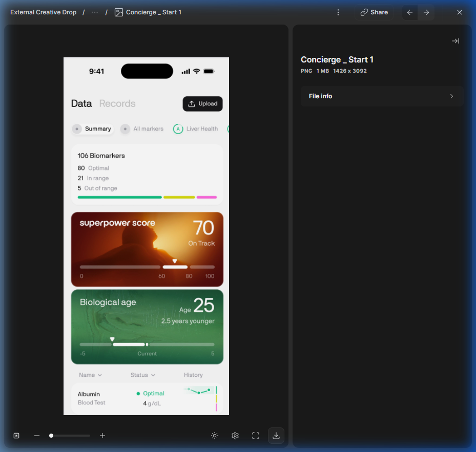Click the Name sort dropdown chevron

click(100, 375)
